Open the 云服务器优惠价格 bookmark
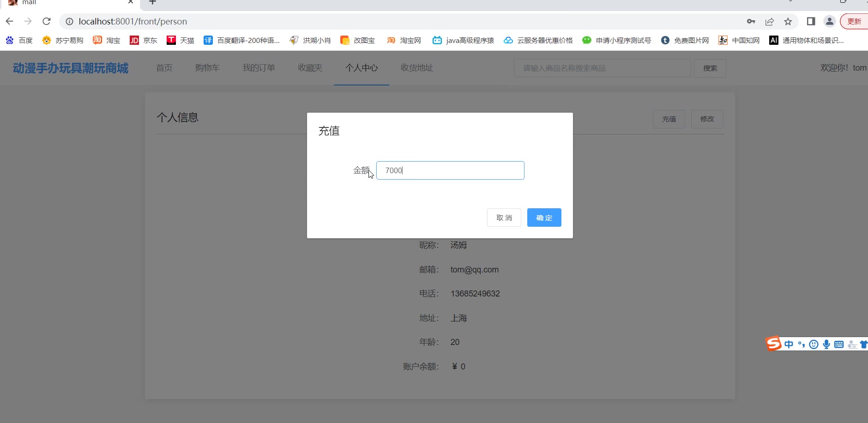The height and width of the screenshot is (423, 868). tap(538, 41)
